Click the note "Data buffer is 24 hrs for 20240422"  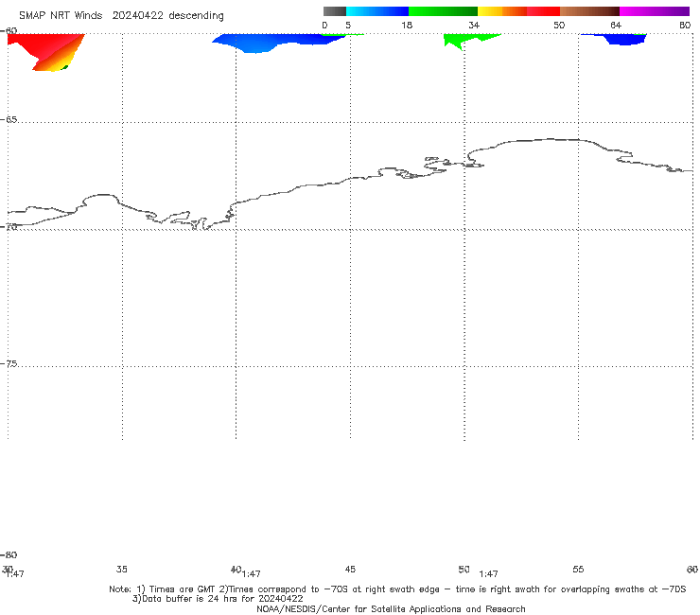click(222, 599)
